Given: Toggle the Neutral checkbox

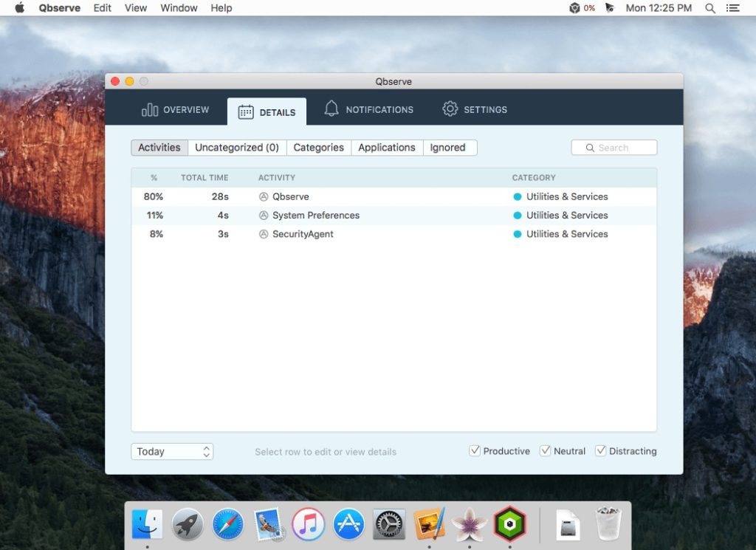Looking at the screenshot, I should [x=546, y=450].
